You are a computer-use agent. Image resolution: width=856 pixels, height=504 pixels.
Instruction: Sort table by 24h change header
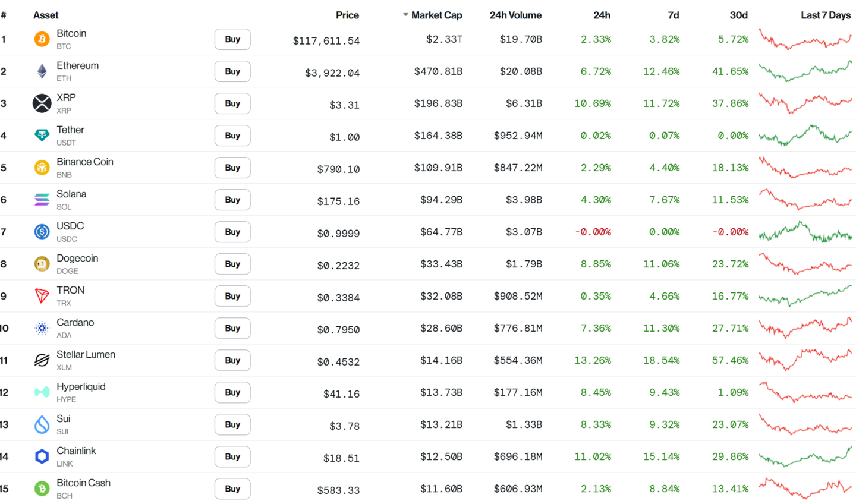602,15
